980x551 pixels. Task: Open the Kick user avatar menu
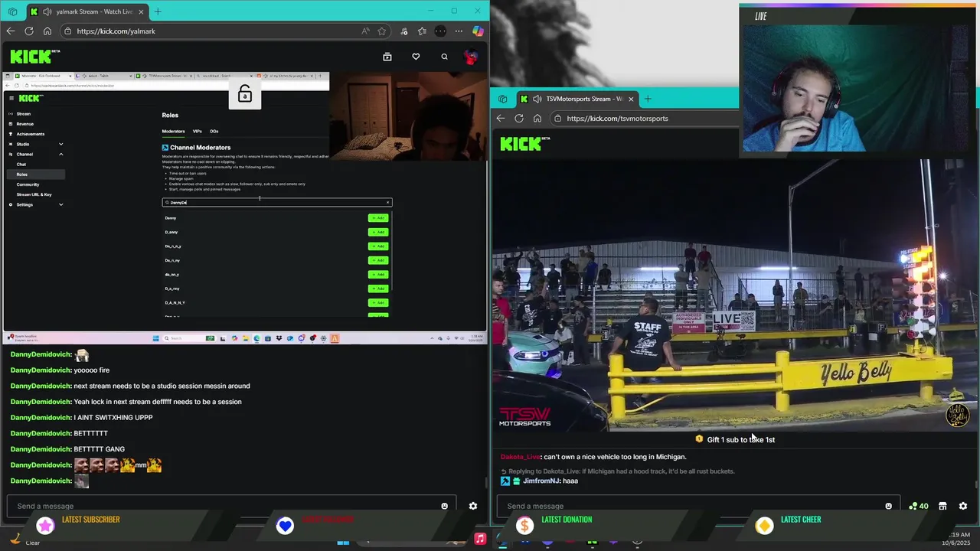point(471,57)
